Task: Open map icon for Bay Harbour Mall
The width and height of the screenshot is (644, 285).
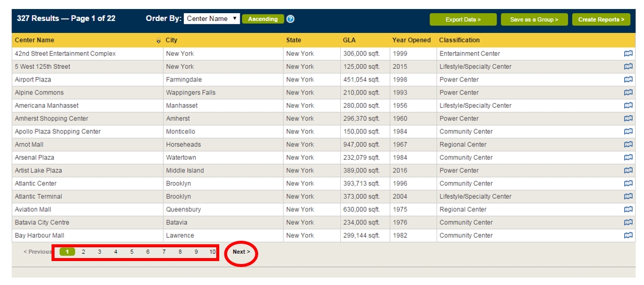Action: 628,236
